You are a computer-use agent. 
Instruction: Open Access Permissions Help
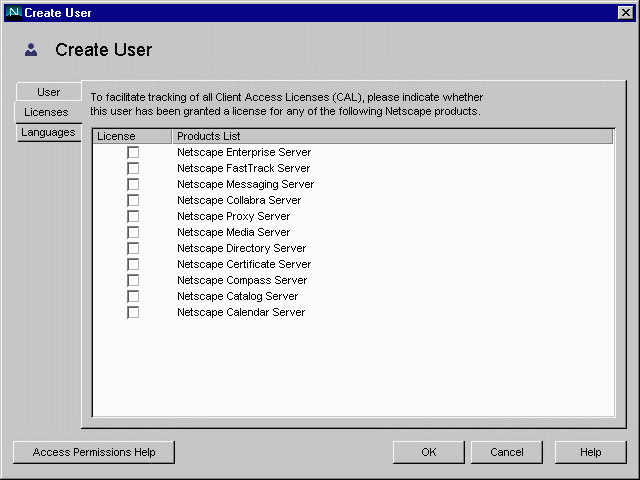[94, 452]
